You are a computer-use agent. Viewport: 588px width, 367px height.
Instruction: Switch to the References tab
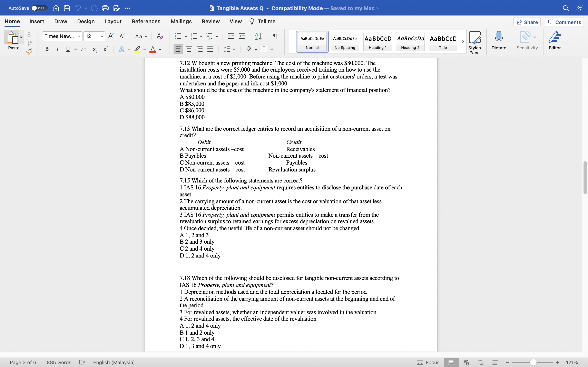[146, 21]
